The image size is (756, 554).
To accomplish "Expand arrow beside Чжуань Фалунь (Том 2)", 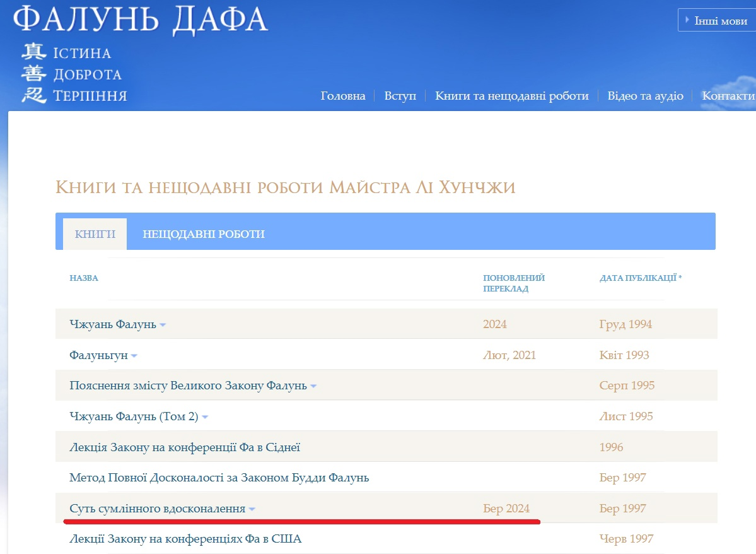I will tap(205, 417).
